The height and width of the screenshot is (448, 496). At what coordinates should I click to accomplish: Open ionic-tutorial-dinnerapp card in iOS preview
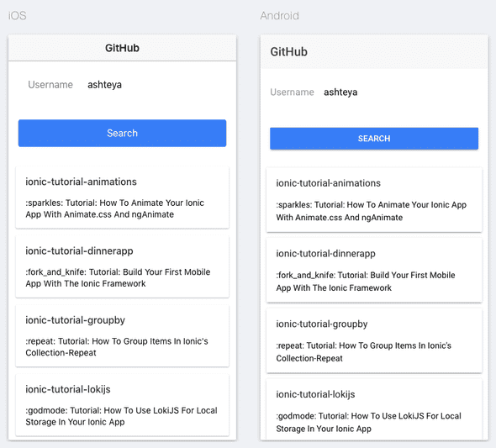tap(122, 266)
